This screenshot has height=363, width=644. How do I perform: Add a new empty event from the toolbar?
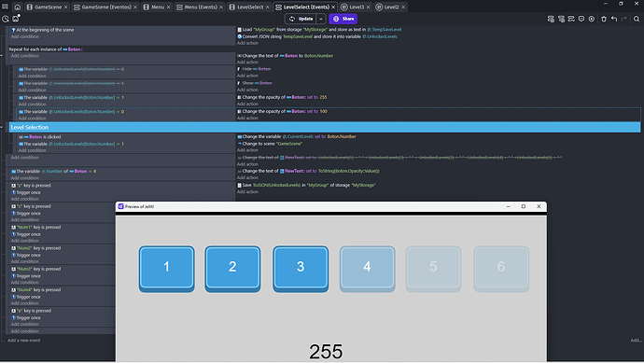tap(551, 19)
